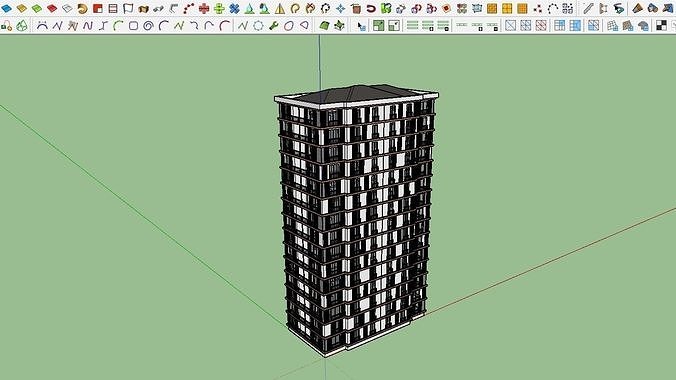Click the dotted arc points icon
This screenshot has width=676, height=380.
(553, 8)
